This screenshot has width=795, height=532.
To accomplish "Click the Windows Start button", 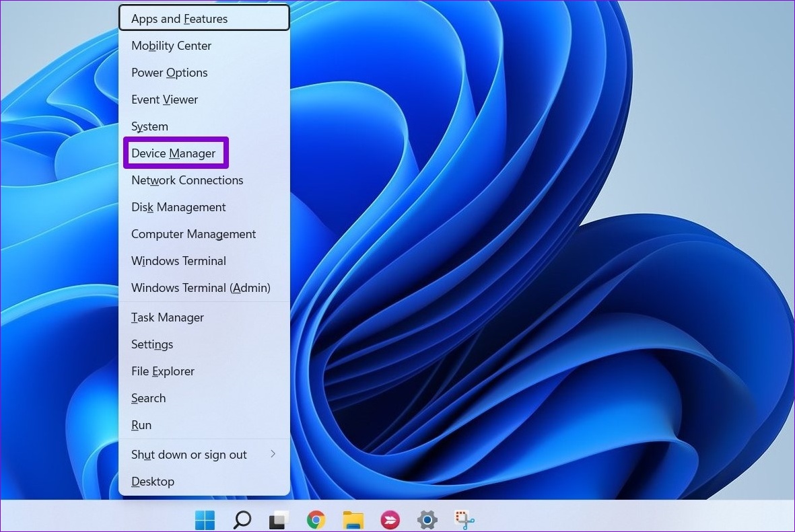I will tap(205, 519).
